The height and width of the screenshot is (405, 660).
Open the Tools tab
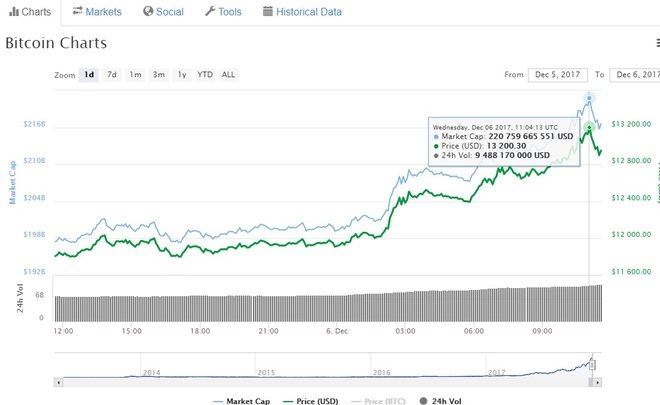[x=223, y=12]
